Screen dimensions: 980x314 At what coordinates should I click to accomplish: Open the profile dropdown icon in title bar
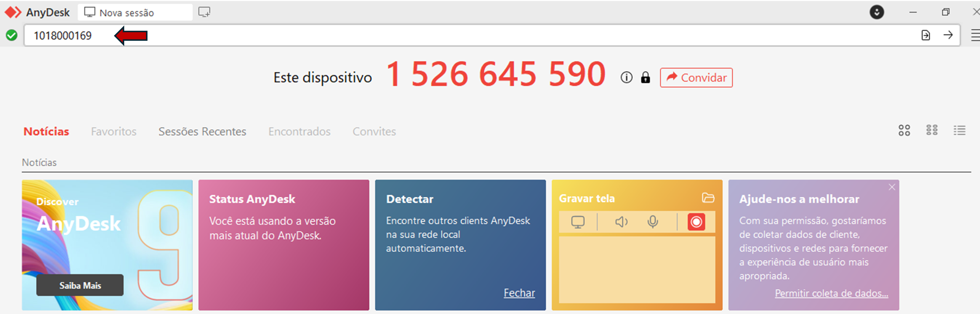[877, 12]
